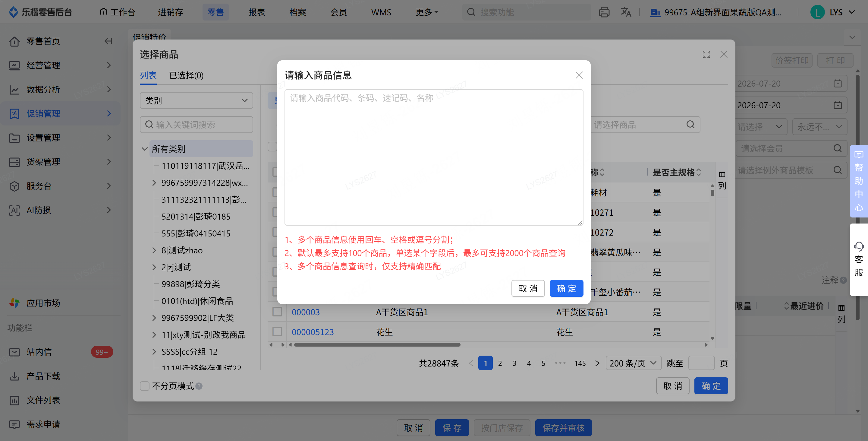Focus the 请输入商品代码 text area
The width and height of the screenshot is (868, 441).
click(x=434, y=157)
